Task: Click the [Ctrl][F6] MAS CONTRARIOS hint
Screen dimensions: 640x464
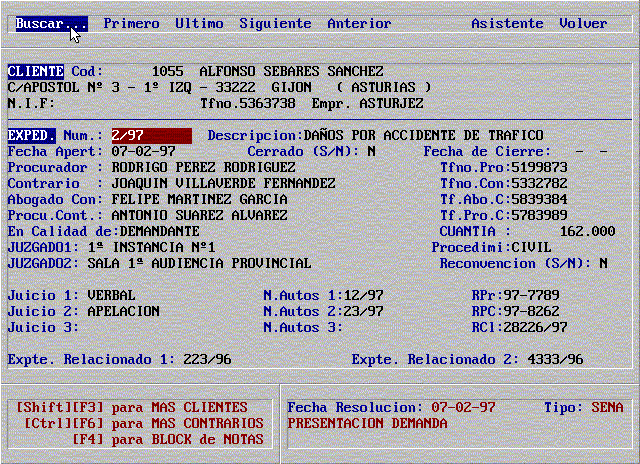Action: (143, 423)
